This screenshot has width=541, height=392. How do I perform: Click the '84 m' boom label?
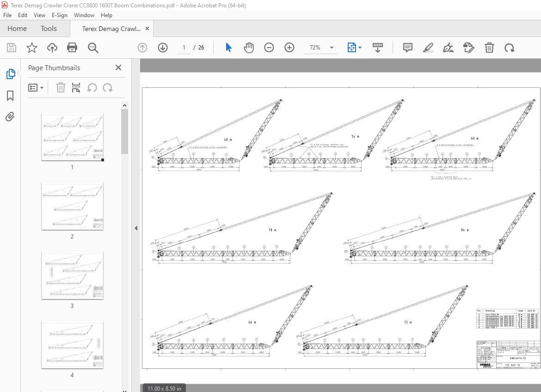click(465, 230)
